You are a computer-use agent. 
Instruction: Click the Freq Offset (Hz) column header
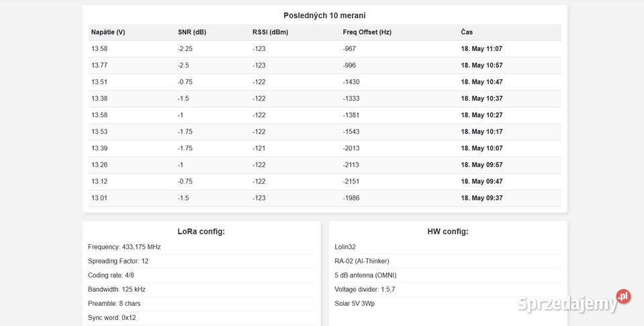[x=367, y=32]
